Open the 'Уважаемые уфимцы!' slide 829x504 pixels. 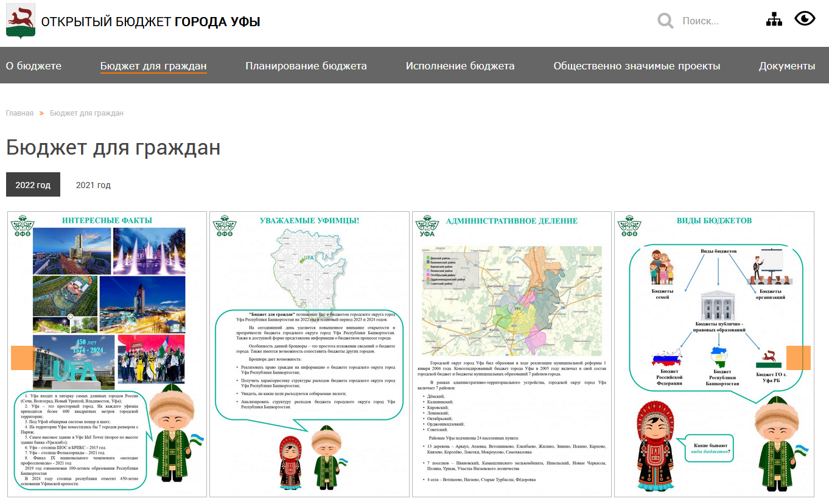coord(309,354)
